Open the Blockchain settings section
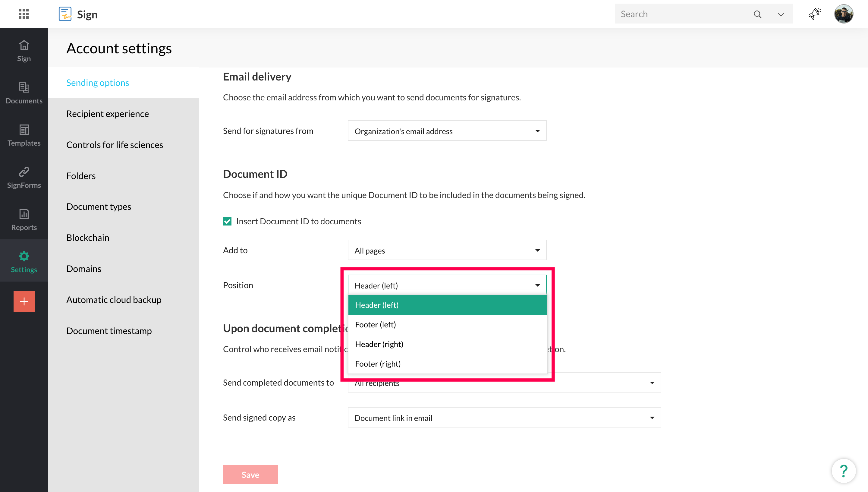This screenshot has height=492, width=868. pos(88,238)
